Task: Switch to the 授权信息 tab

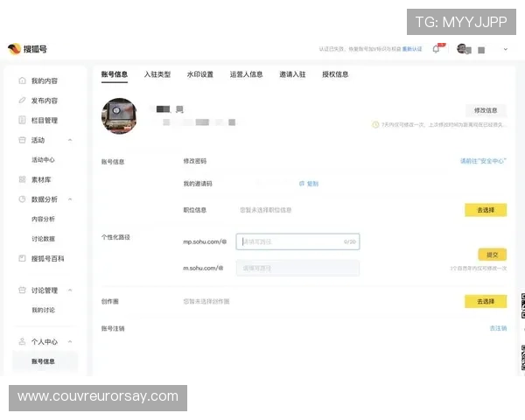Action: click(335, 74)
